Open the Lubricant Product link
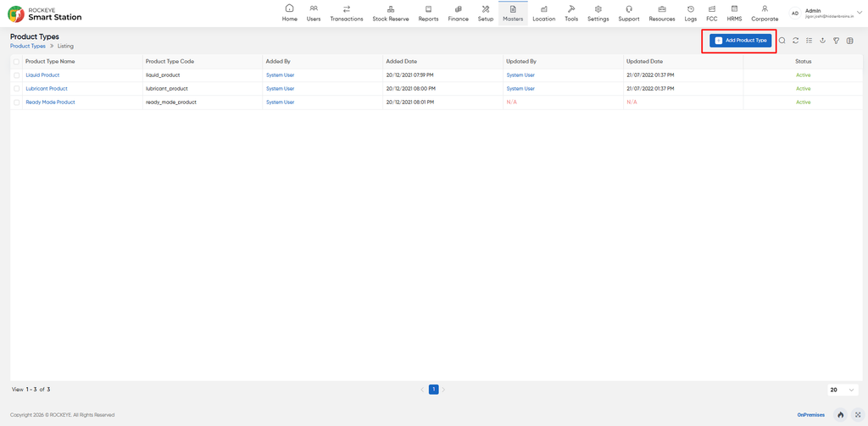The width and height of the screenshot is (868, 426). [47, 89]
